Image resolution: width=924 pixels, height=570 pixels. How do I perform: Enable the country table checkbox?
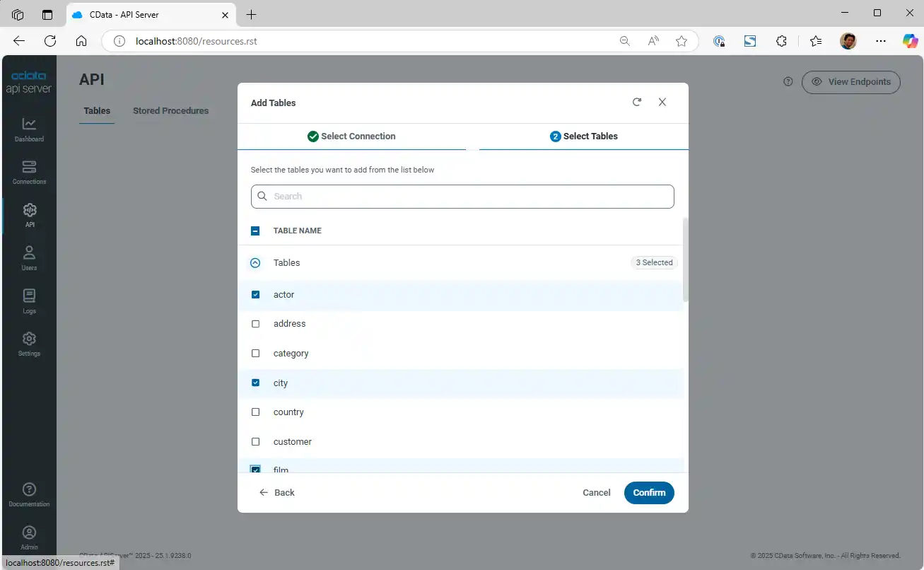coord(256,412)
